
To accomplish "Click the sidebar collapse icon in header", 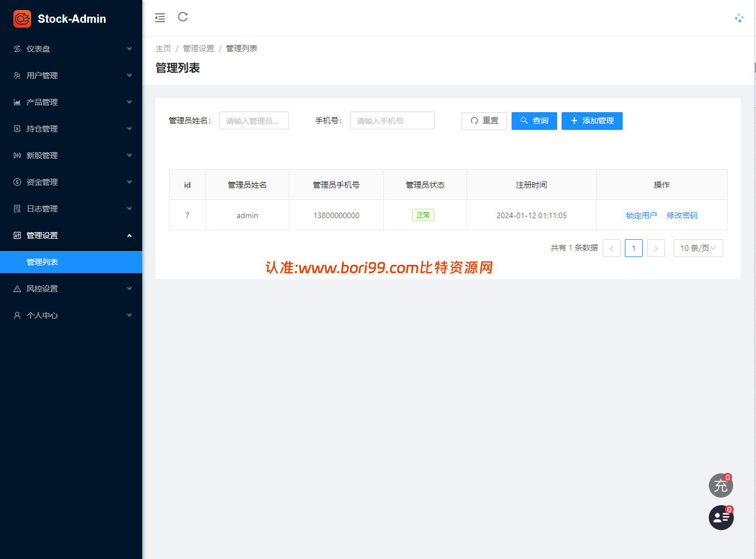I will point(160,18).
